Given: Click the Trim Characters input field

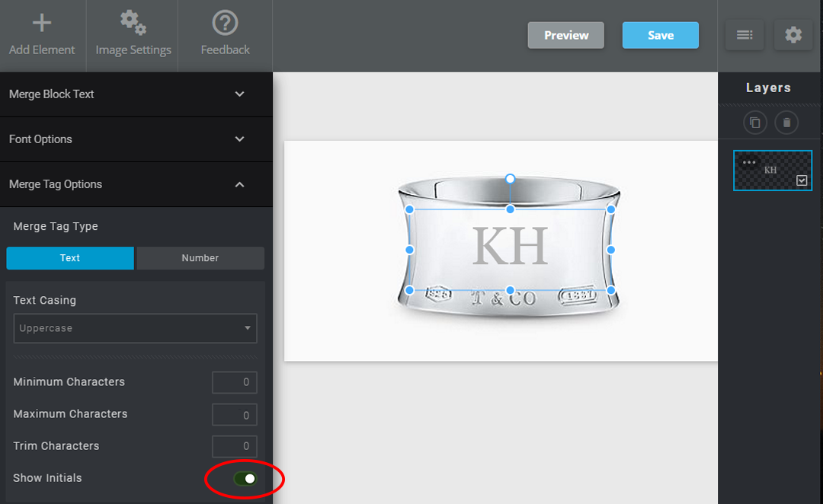Looking at the screenshot, I should tap(235, 446).
